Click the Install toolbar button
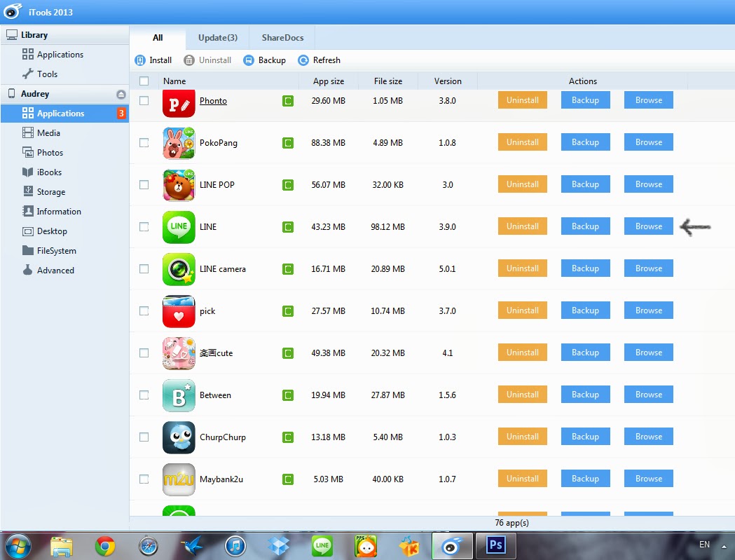The height and width of the screenshot is (560, 735). click(153, 60)
